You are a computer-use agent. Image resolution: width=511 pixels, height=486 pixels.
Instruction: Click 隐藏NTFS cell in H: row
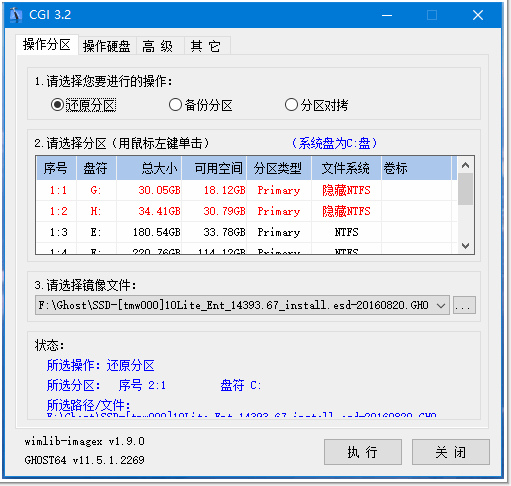[346, 211]
